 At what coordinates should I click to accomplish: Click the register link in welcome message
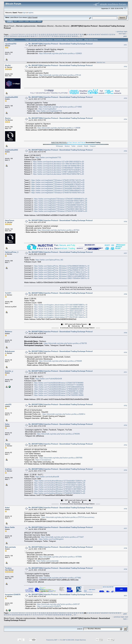click(x=31, y=13)
